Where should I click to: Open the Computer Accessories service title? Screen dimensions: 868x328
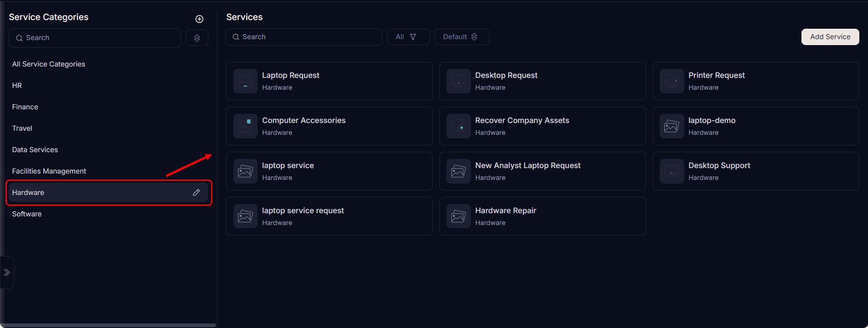tap(304, 120)
